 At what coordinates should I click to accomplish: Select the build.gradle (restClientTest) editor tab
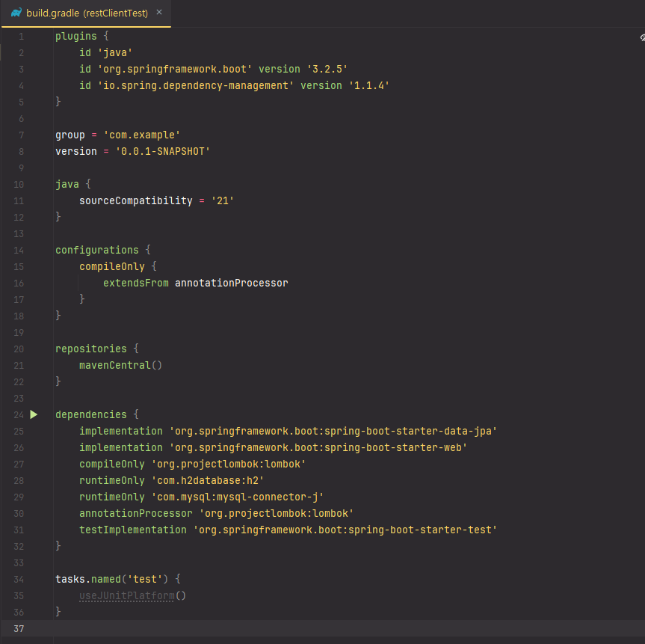tap(87, 13)
